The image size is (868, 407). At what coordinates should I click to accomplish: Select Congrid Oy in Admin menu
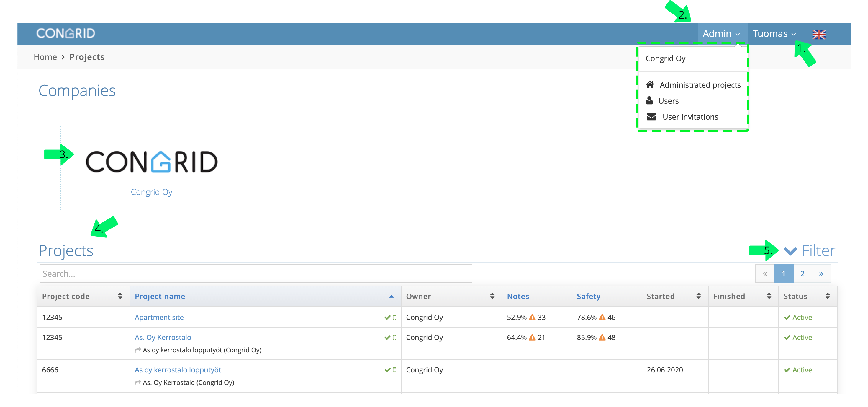666,58
